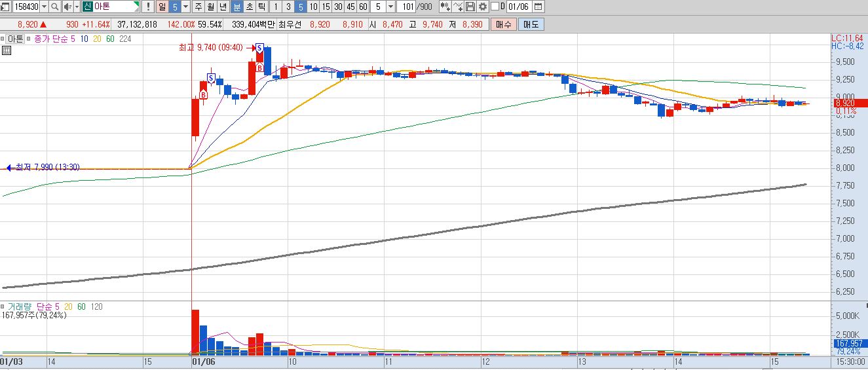
Task: Expand the sound options dropdown arrow
Action: [x=76, y=7]
